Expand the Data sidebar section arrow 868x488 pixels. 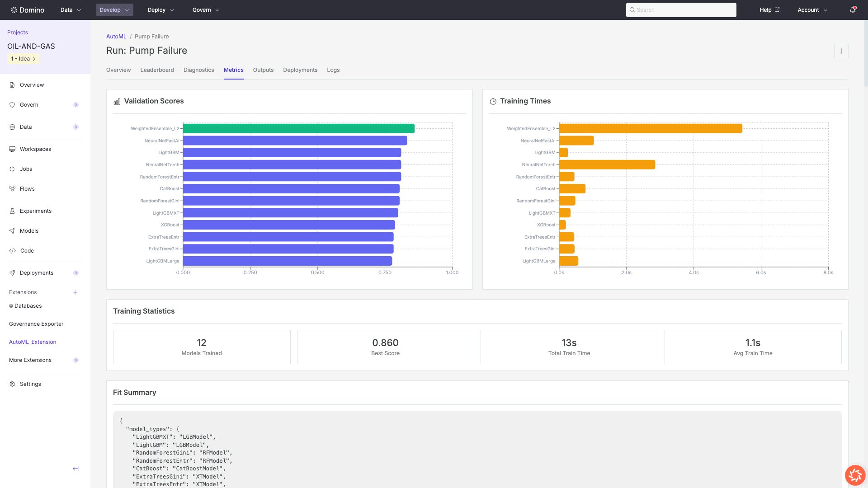76,127
